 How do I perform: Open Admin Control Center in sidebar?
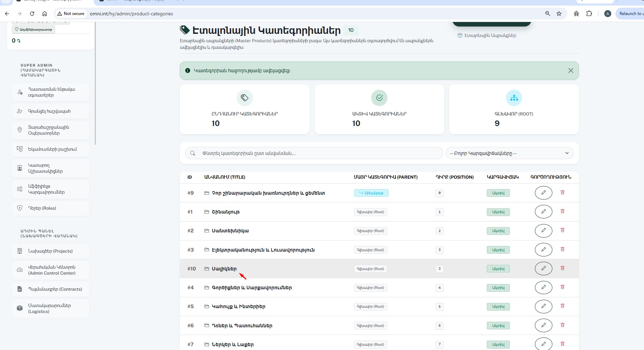(51, 270)
